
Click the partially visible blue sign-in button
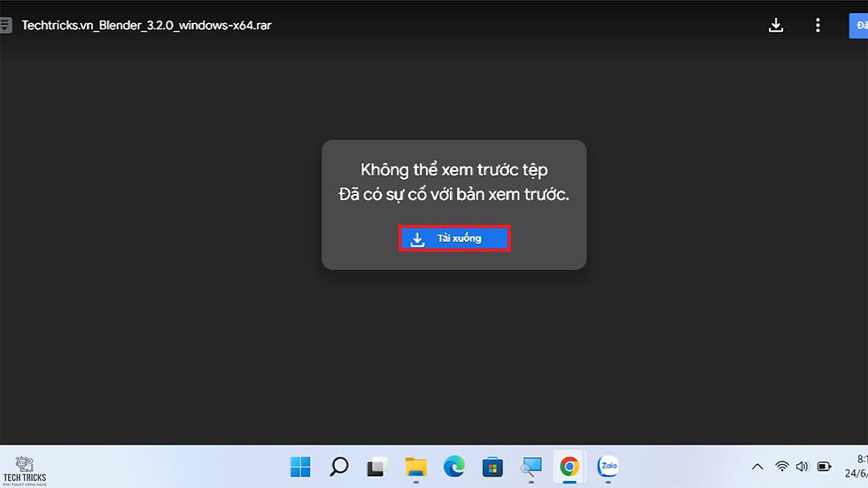[x=858, y=26]
